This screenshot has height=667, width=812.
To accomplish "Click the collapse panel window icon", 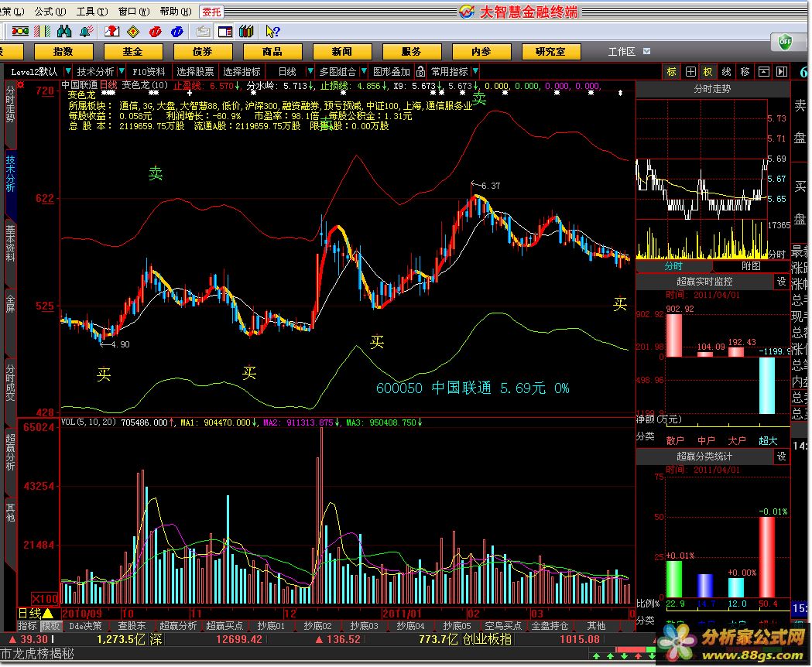I will (764, 71).
